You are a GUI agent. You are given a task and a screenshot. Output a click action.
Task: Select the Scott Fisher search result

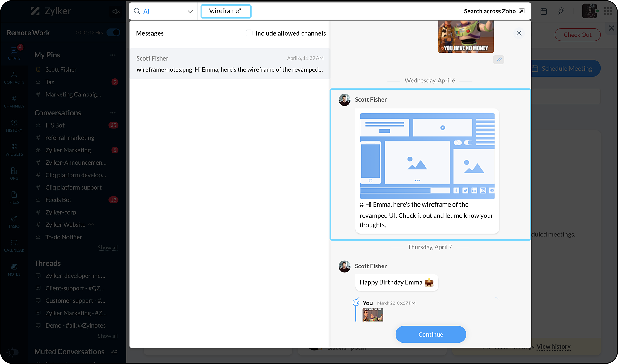[x=230, y=64]
